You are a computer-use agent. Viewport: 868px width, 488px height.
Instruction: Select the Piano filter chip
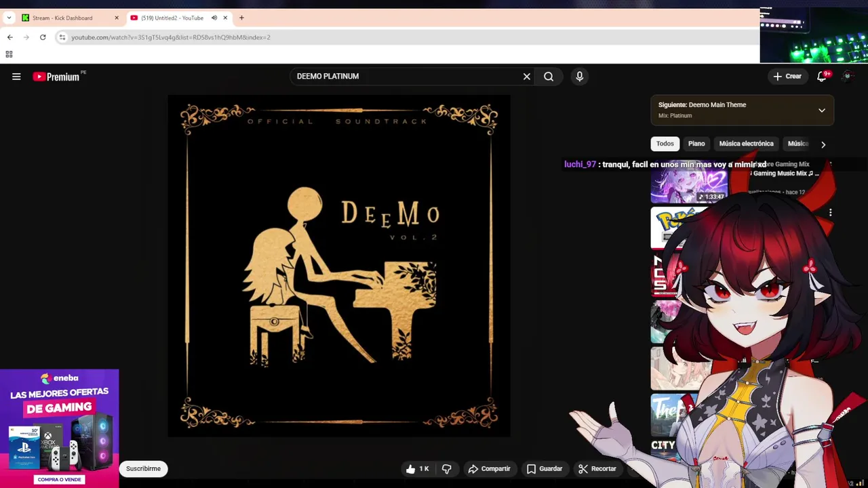pos(696,144)
